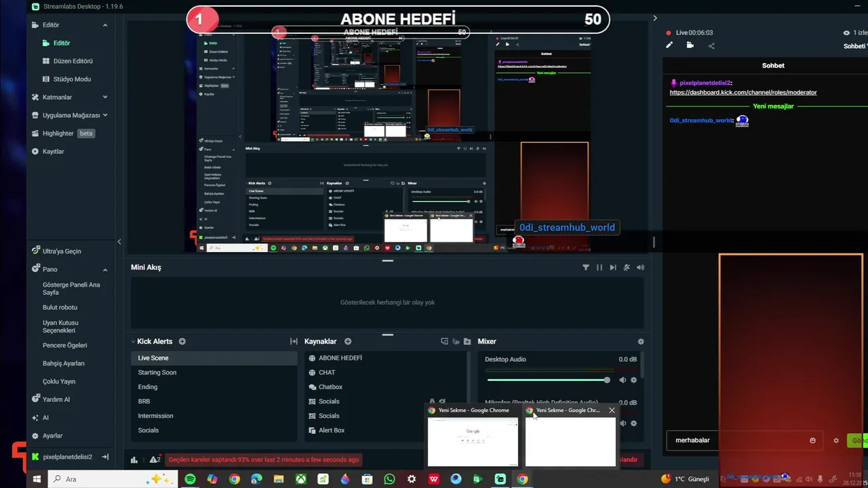Click Mini Akış volume speaker icon

click(x=640, y=268)
